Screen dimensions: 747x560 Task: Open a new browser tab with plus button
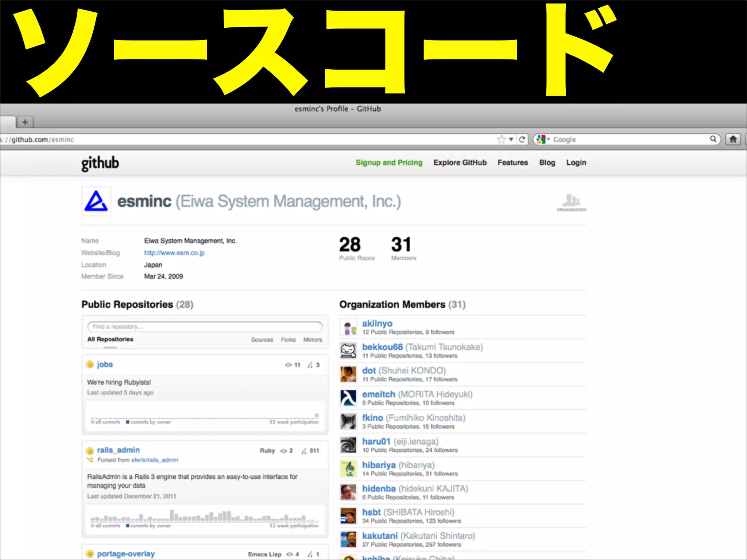tap(25, 122)
